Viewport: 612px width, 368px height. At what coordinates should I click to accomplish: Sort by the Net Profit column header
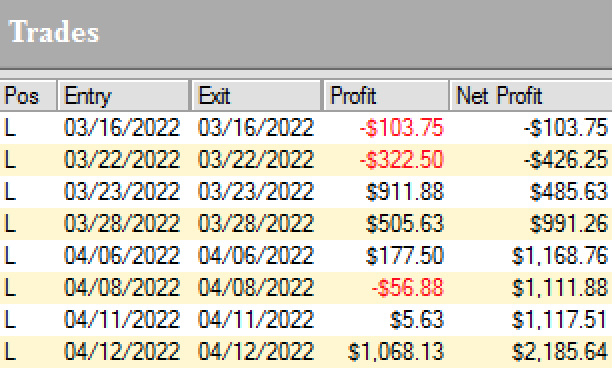pos(531,96)
